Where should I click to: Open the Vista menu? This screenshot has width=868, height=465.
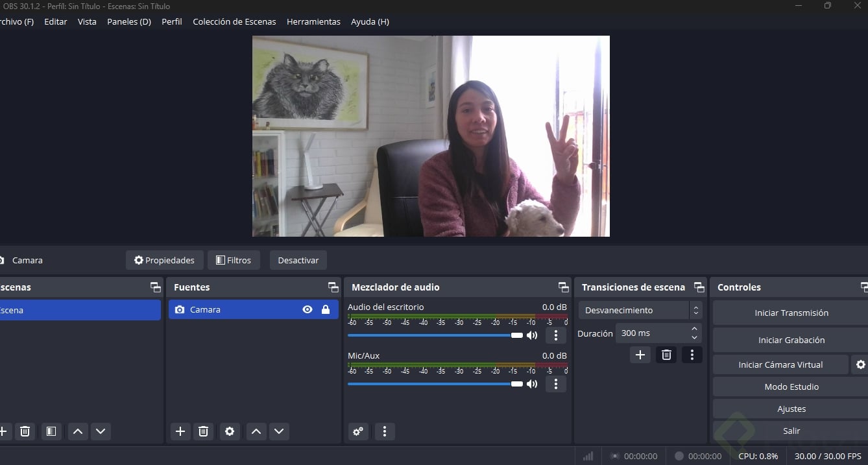(87, 21)
